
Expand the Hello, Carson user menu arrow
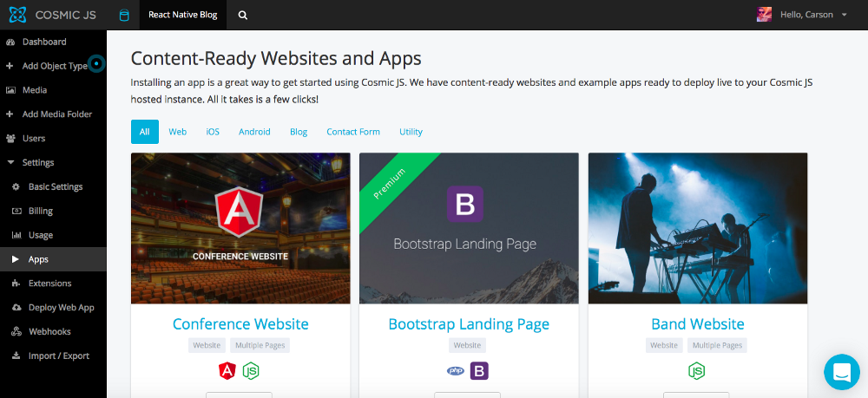click(x=845, y=15)
